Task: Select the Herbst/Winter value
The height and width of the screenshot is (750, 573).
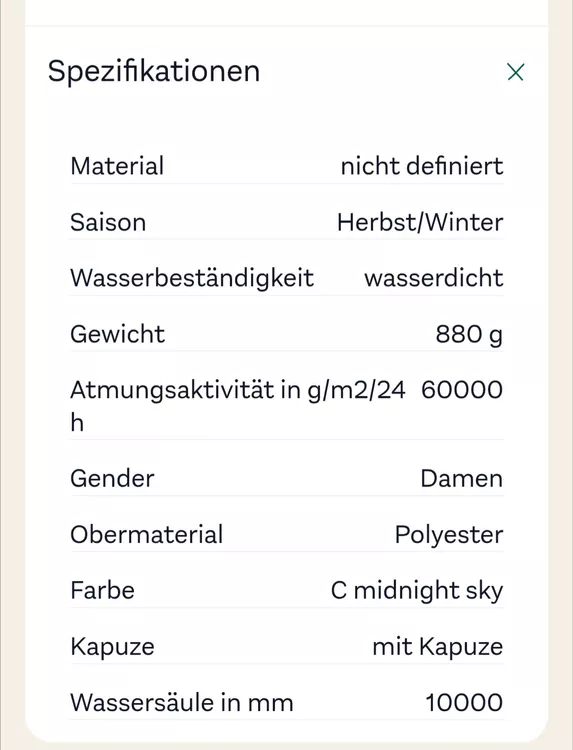Action: click(420, 222)
